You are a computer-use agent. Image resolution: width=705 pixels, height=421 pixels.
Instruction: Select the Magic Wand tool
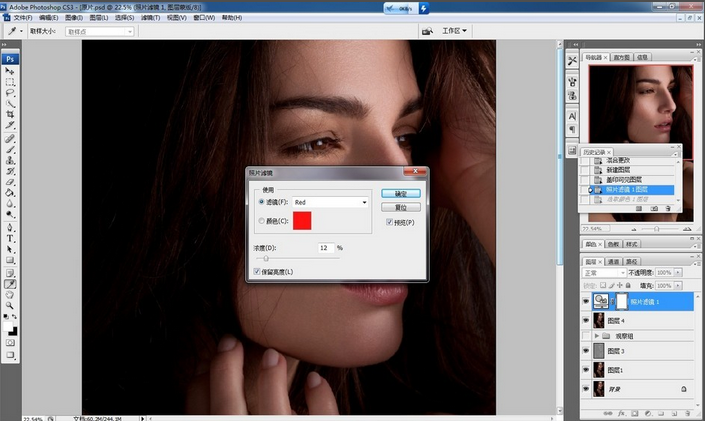pos(9,104)
